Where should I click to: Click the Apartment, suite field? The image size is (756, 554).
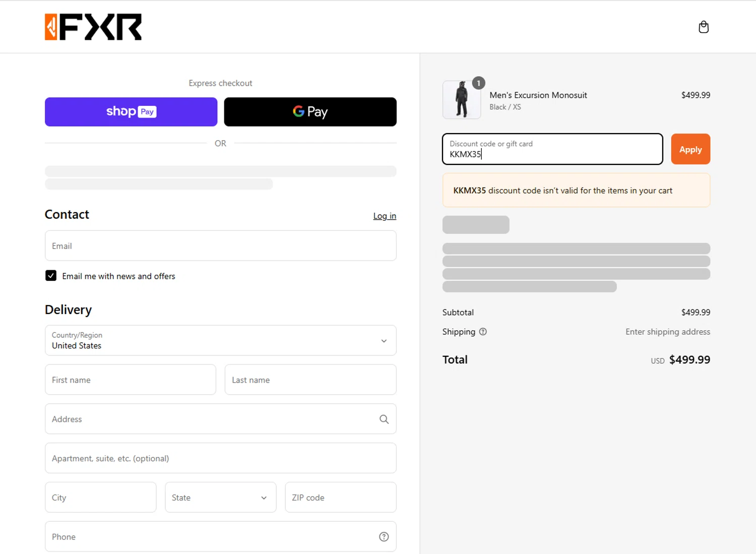click(x=221, y=458)
